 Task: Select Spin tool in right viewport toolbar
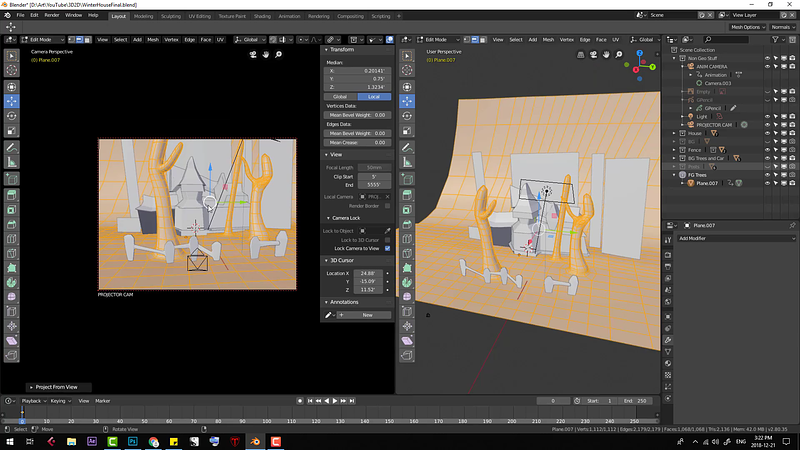(407, 282)
